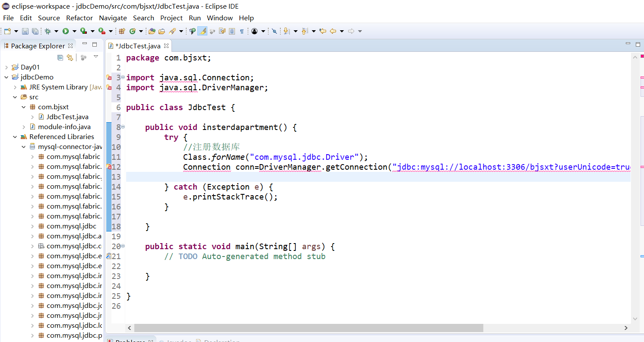Open the New wizard dropdown arrow
The height and width of the screenshot is (342, 644).
click(16, 31)
